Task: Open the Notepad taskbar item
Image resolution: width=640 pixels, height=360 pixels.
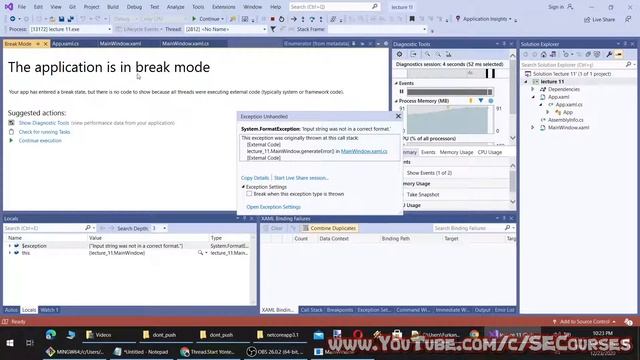Action: tap(141, 351)
